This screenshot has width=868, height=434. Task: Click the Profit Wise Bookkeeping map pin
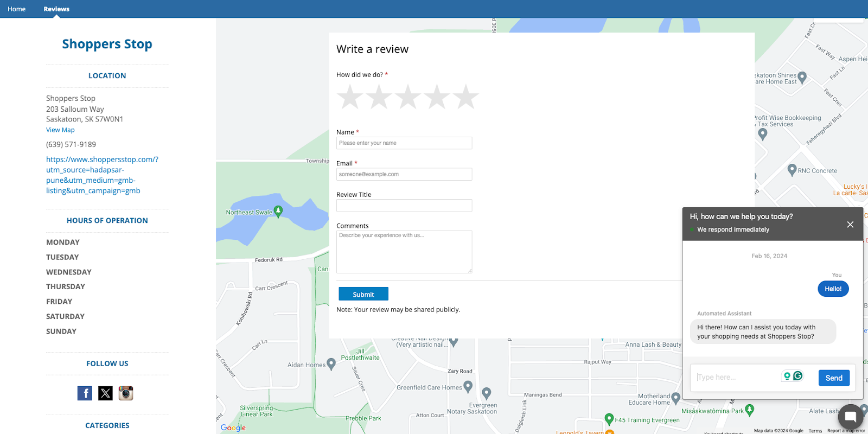click(763, 134)
